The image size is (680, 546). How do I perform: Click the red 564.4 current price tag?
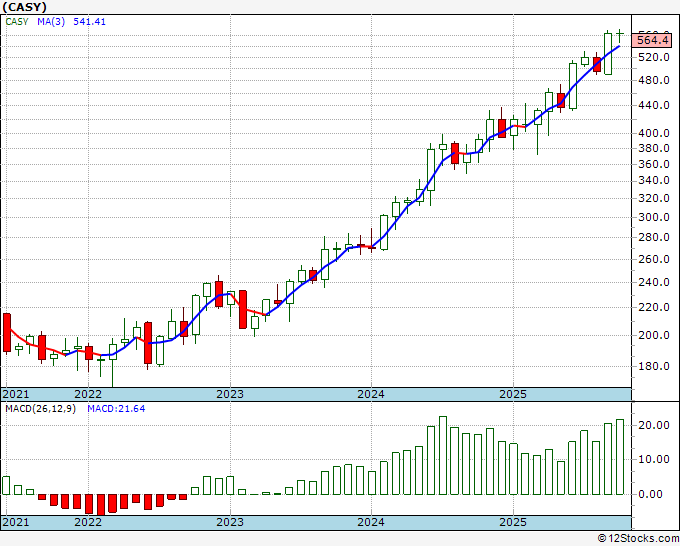(653, 40)
